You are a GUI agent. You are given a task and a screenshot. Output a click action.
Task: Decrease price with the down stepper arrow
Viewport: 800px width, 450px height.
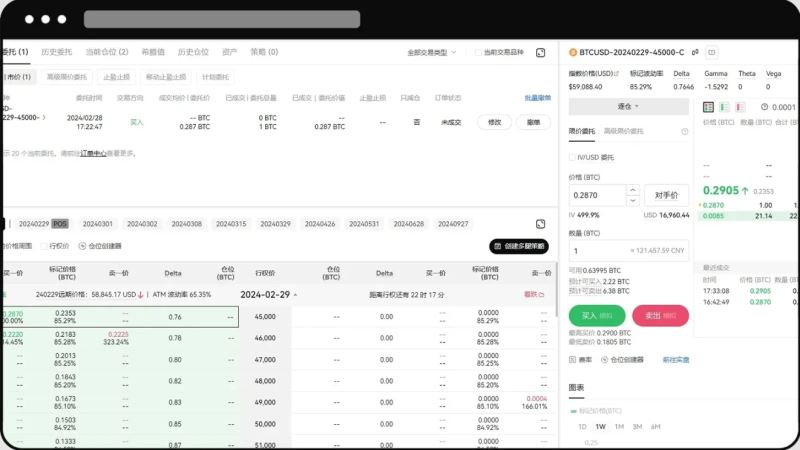pos(633,201)
